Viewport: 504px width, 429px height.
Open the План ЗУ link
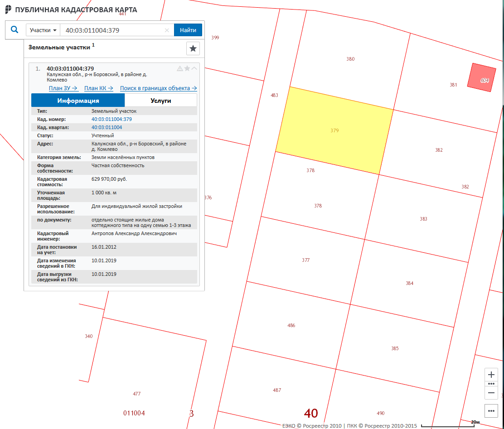tap(63, 88)
